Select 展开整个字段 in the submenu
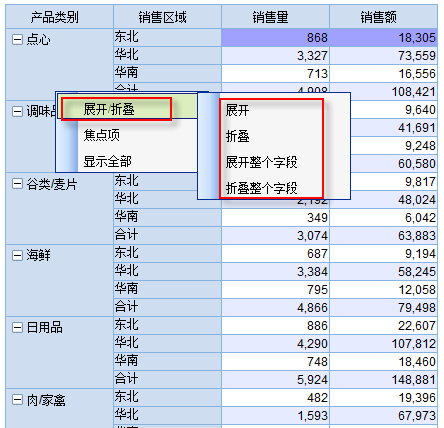444x428 pixels. pyautogui.click(x=261, y=162)
